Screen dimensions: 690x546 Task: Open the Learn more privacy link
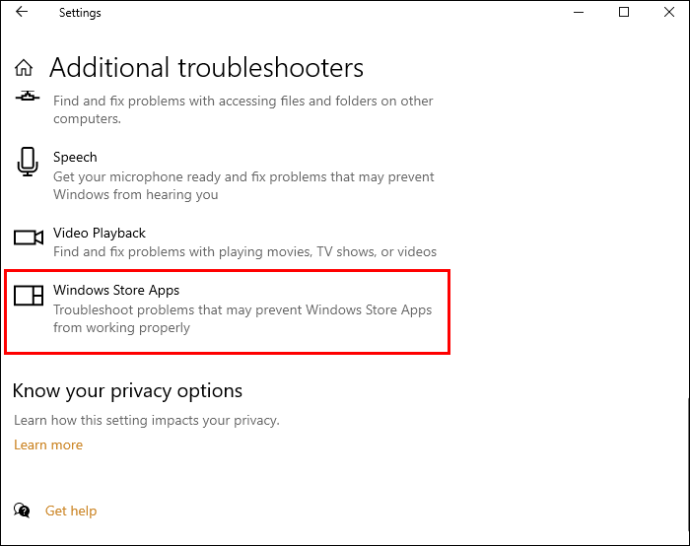pos(48,445)
